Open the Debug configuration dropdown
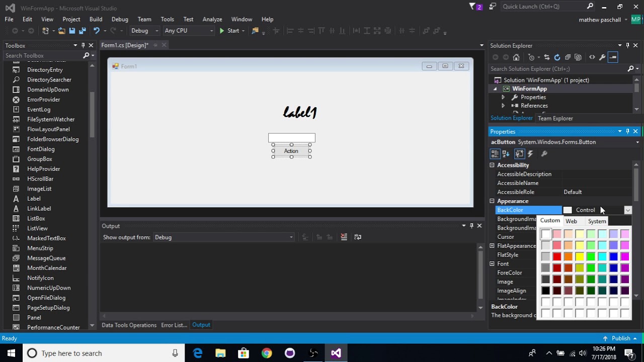Image resolution: width=644 pixels, height=362 pixels. pyautogui.click(x=144, y=31)
